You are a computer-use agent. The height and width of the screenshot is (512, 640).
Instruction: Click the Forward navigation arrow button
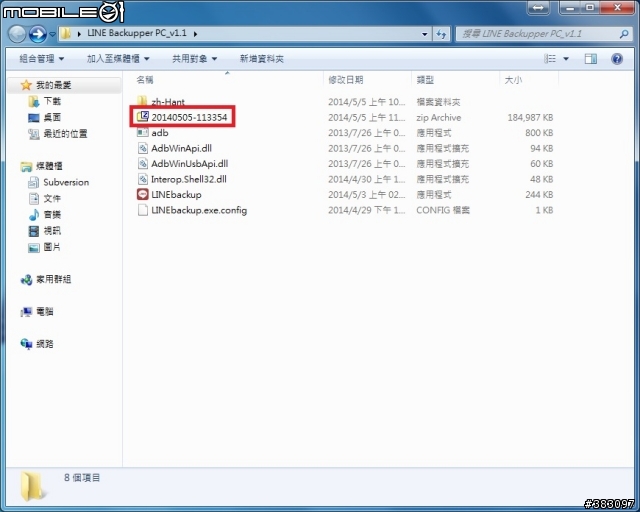(x=38, y=34)
